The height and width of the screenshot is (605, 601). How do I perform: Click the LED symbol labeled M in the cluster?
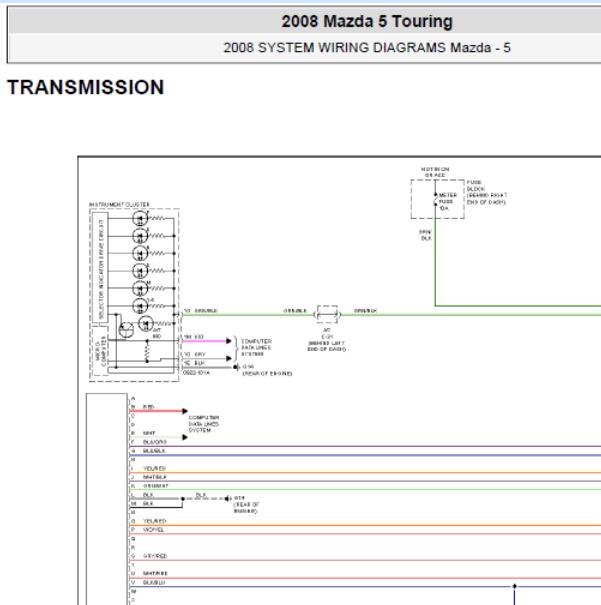[x=140, y=288]
